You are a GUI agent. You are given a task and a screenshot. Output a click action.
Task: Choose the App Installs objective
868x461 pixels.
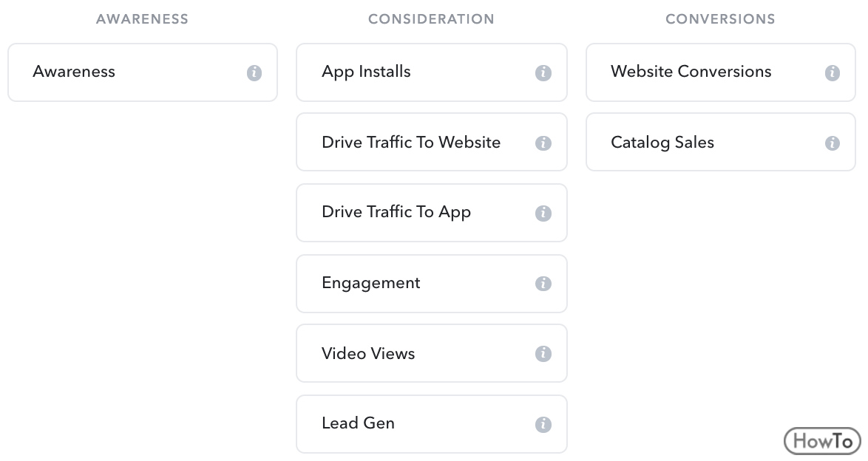[x=432, y=72]
